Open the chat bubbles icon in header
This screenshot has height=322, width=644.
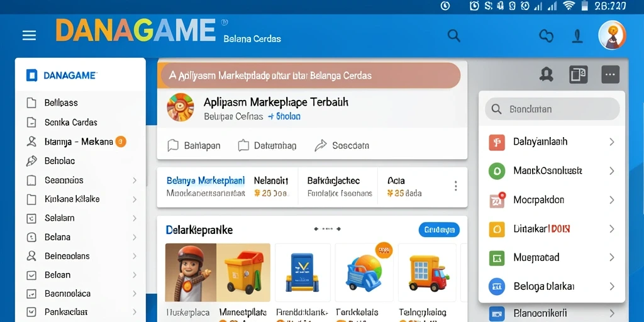tap(547, 36)
